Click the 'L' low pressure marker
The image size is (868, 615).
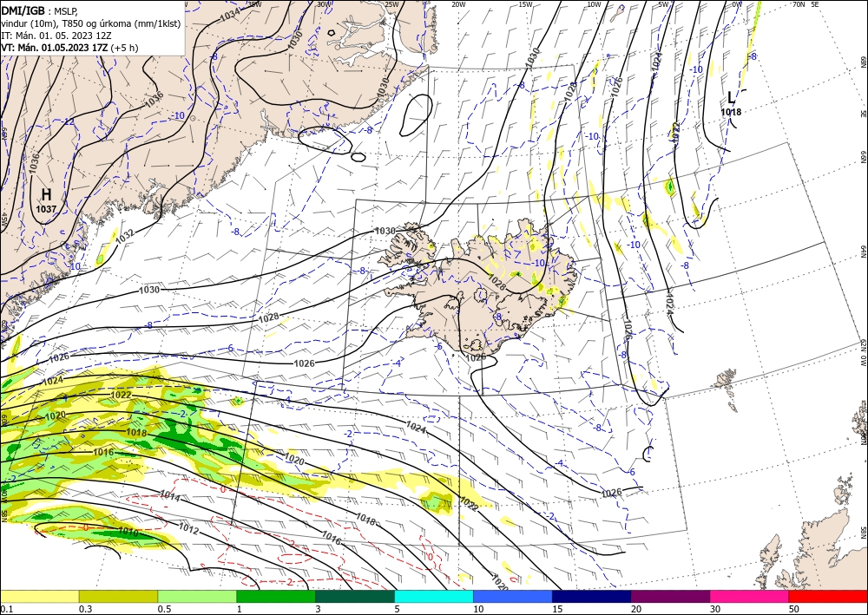coord(731,98)
